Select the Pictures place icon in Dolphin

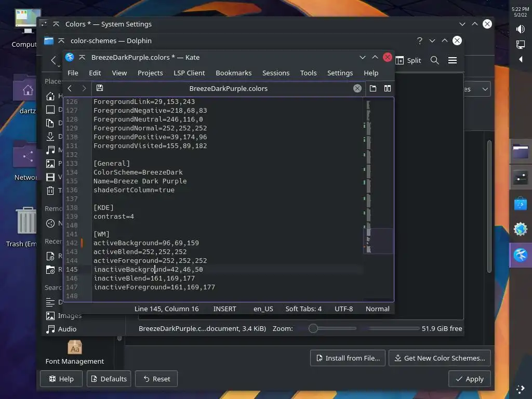click(x=50, y=164)
